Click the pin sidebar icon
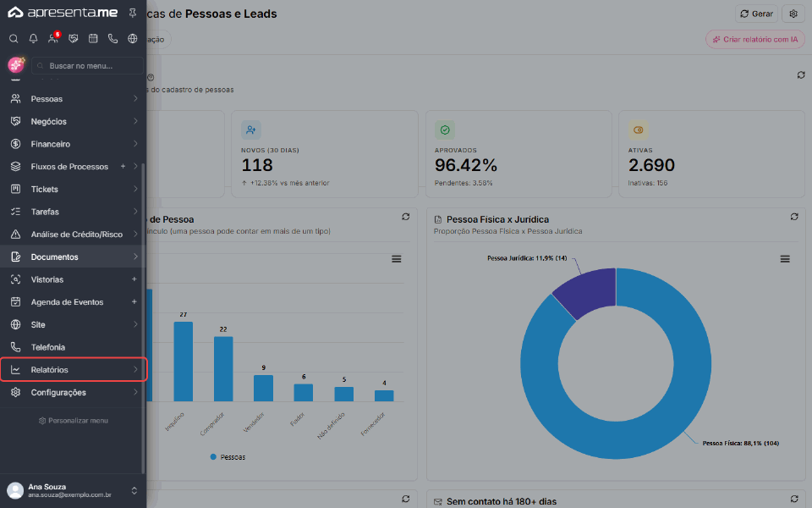 pyautogui.click(x=133, y=13)
